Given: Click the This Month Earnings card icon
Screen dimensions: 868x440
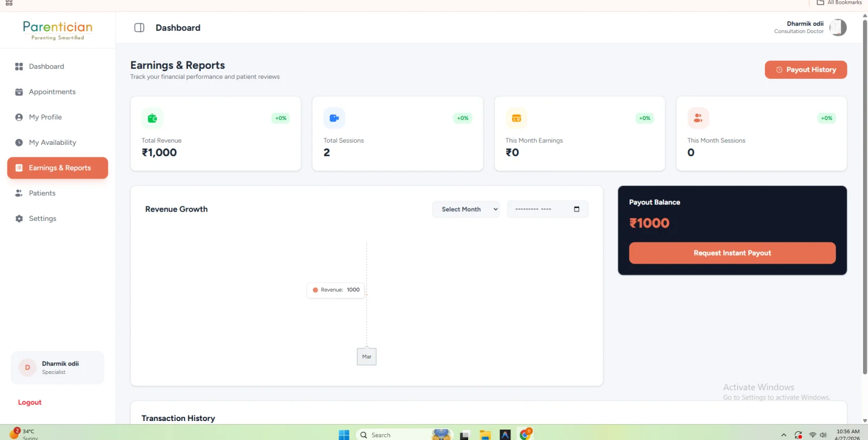Looking at the screenshot, I should pos(516,118).
